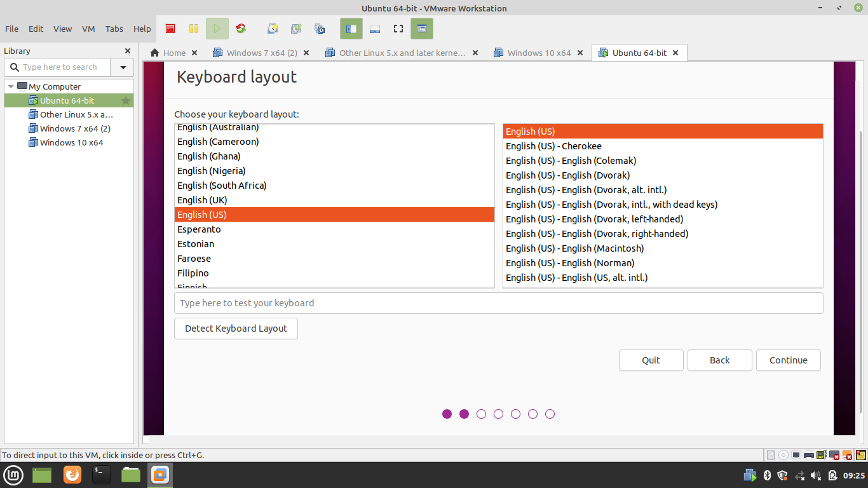Click the Detect Keyboard Layout button
Viewport: 868px width, 488px height.
point(236,329)
